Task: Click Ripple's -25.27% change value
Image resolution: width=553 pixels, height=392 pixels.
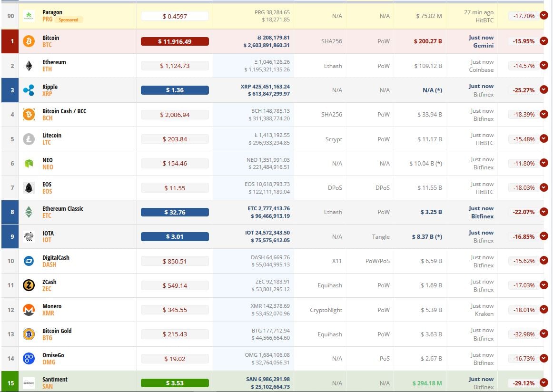Action: pyautogui.click(x=523, y=90)
